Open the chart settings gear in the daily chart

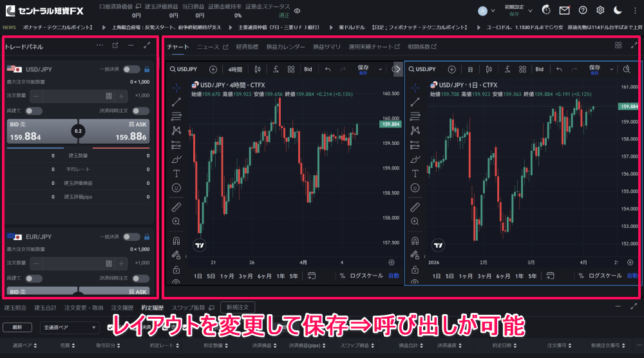click(630, 262)
